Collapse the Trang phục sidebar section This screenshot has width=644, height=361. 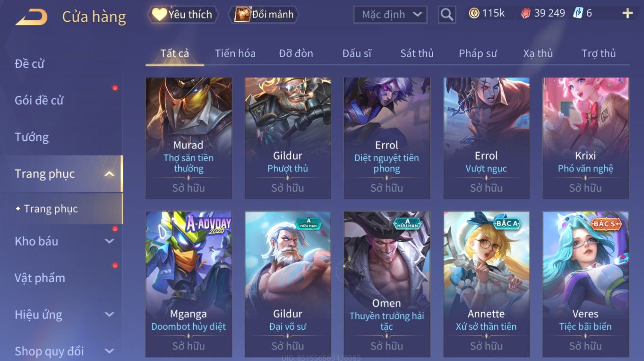point(109,174)
